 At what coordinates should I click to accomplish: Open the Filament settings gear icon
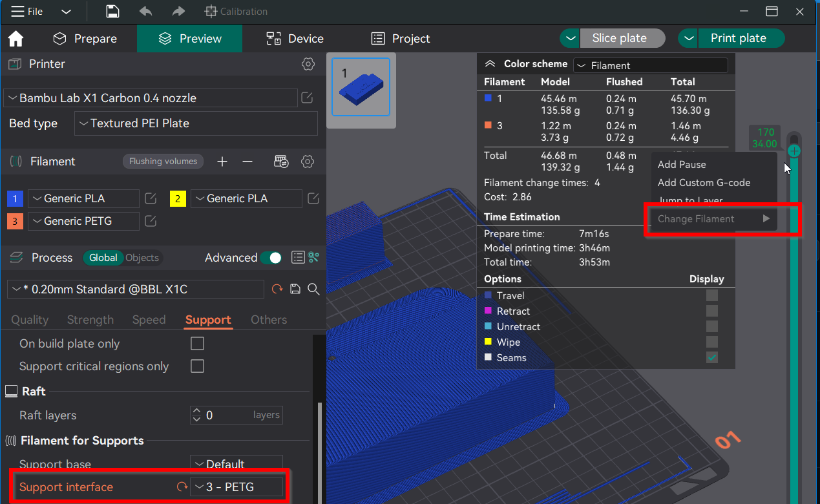[307, 161]
